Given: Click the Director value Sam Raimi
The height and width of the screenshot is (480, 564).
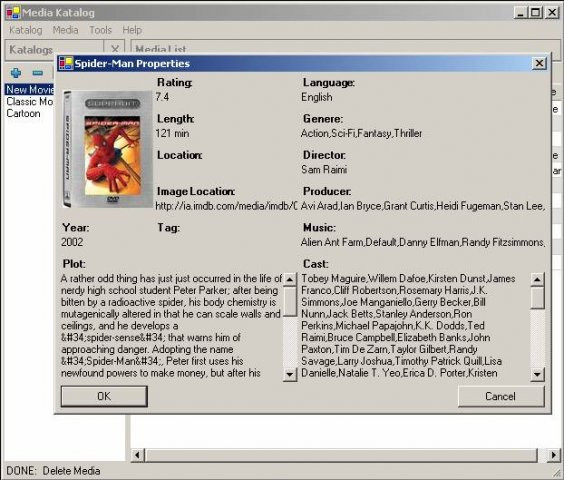Looking at the screenshot, I should (x=324, y=169).
